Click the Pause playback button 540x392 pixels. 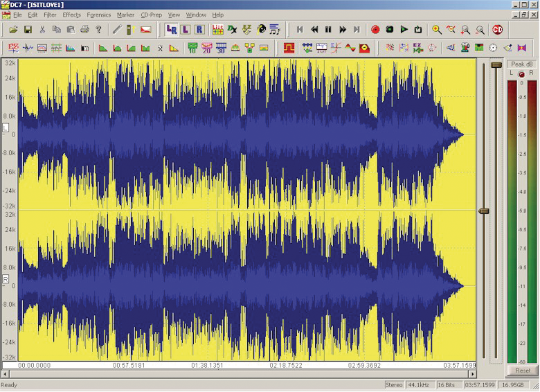point(328,30)
